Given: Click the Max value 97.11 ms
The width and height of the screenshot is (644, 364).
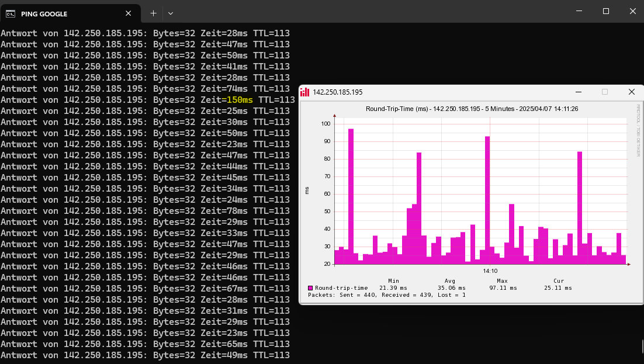Looking at the screenshot, I should coord(503,288).
